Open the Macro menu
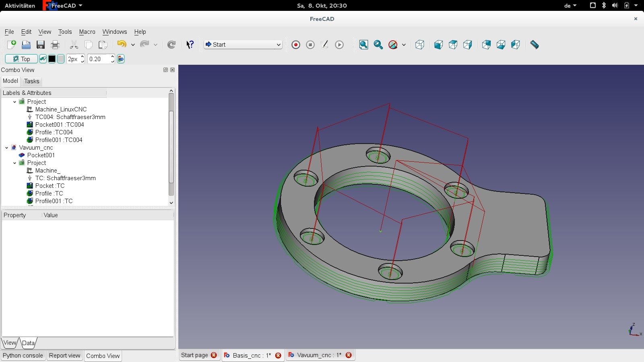644x362 pixels. coord(87,32)
